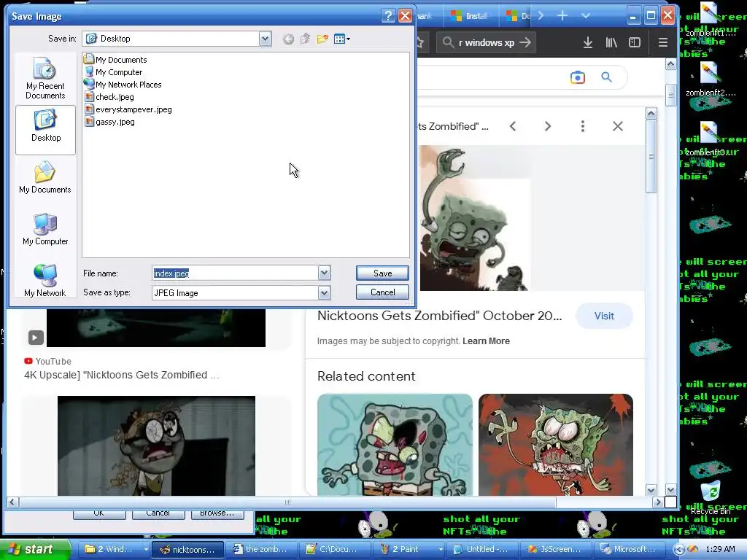Select My Network Places in file list

click(x=123, y=85)
